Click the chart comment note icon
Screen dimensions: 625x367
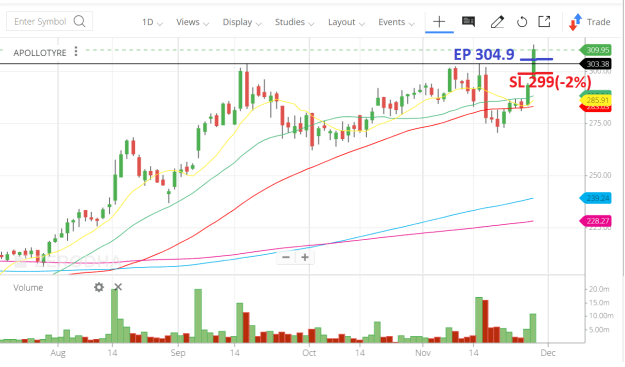[468, 21]
